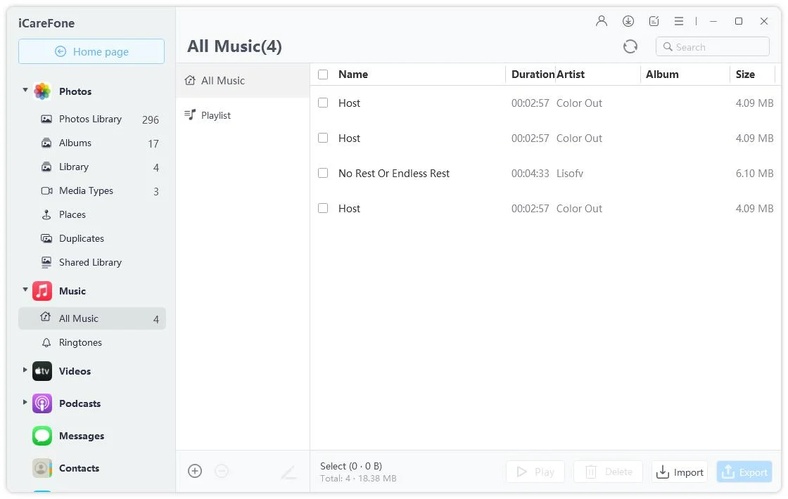
Task: Click the 00:04:33 duration value
Action: 530,173
